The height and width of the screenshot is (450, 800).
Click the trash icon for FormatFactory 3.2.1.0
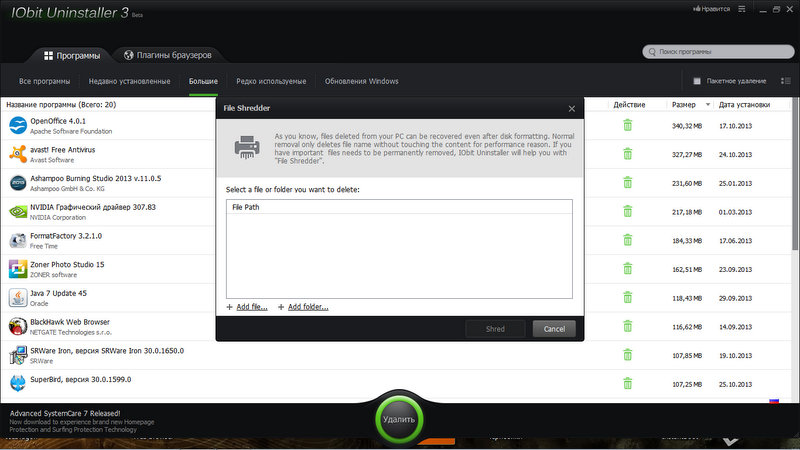pos(628,240)
